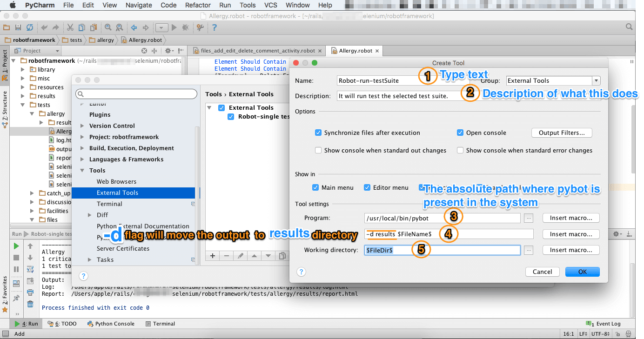The width and height of the screenshot is (644, 339).
Task: Enable Show console when standard out changes
Action: (319, 150)
